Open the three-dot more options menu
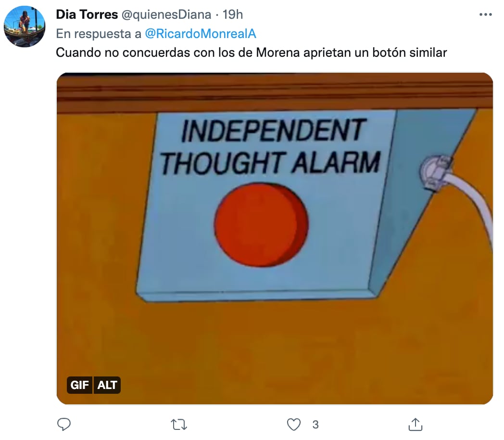Viewport: 504px width, 440px height. pos(485,14)
